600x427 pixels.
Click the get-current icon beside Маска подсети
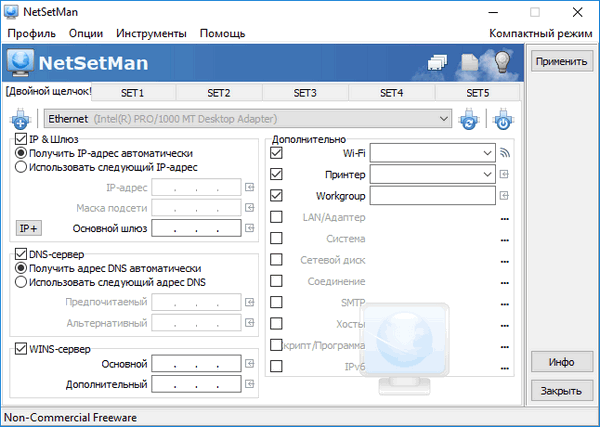tap(250, 207)
